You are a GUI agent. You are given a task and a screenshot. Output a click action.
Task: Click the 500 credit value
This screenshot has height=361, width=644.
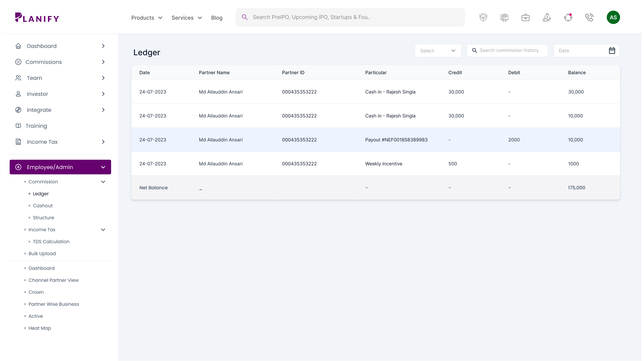pyautogui.click(x=453, y=164)
